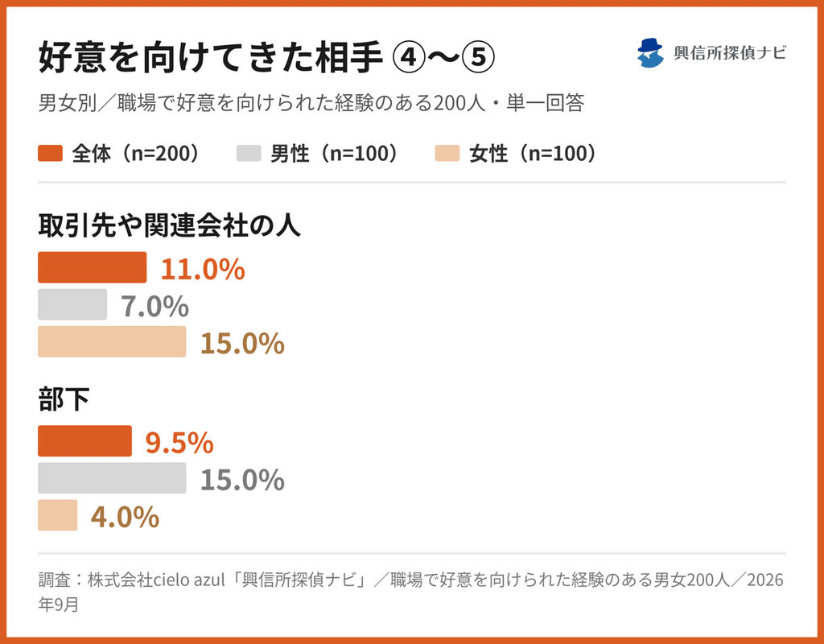Viewport: 824px width, 644px height.
Task: Click the detective logo icon
Action: (650, 52)
